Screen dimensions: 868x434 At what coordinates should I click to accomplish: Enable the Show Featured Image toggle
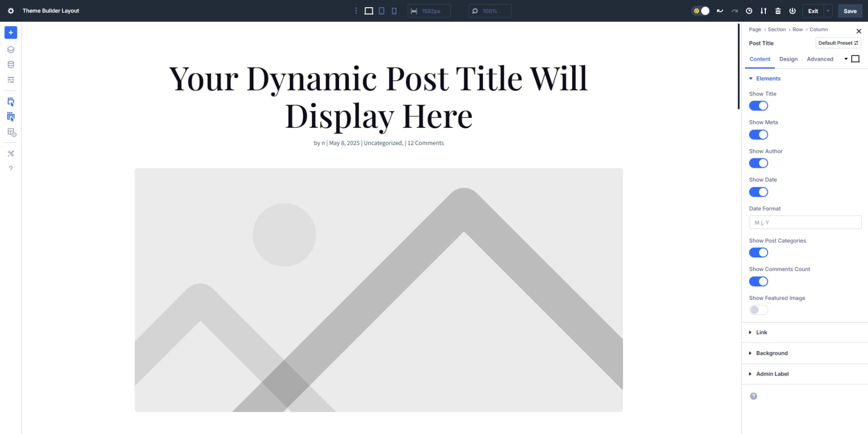pos(758,310)
